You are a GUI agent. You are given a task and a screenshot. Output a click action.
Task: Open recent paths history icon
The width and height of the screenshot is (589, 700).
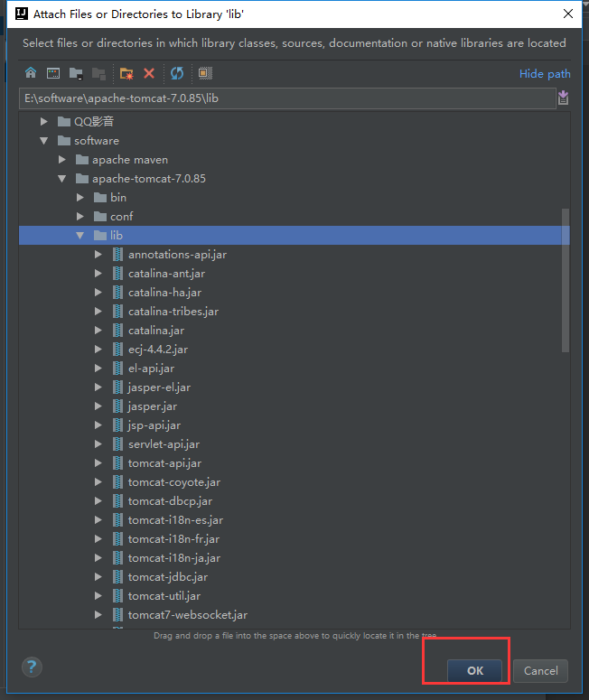[563, 98]
